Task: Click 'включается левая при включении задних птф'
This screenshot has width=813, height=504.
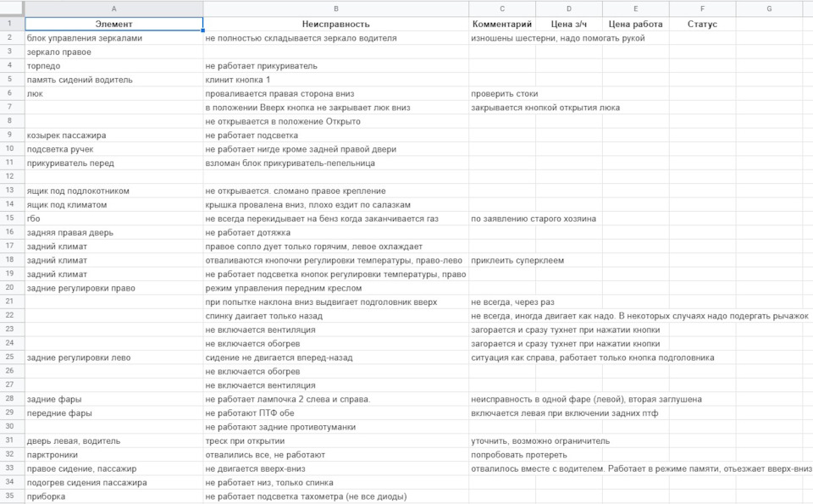Action: coord(565,413)
